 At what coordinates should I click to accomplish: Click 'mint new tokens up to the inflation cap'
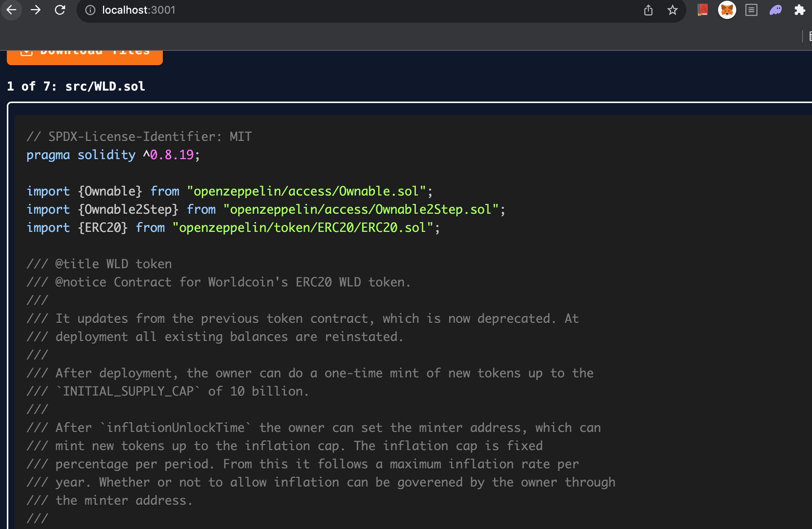click(284, 446)
